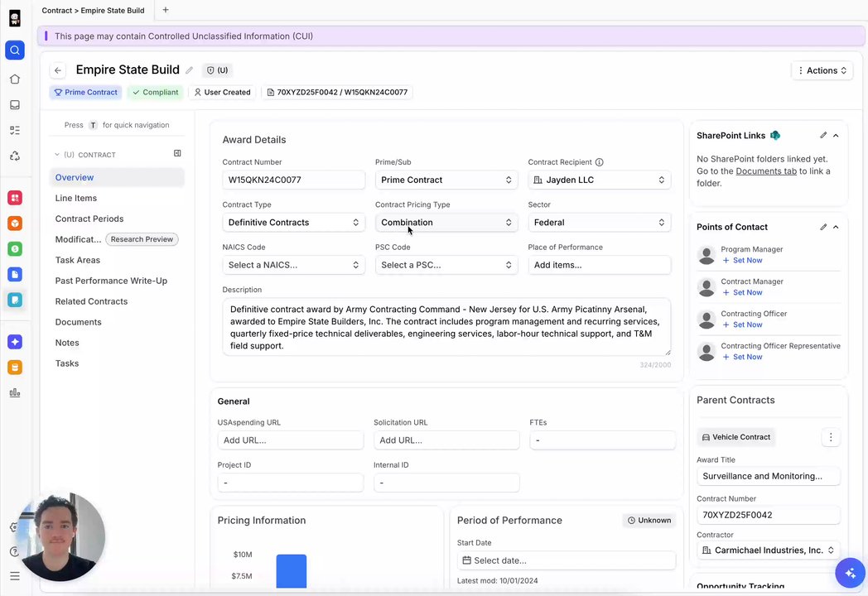Go to Line Items in navigation

pos(76,198)
